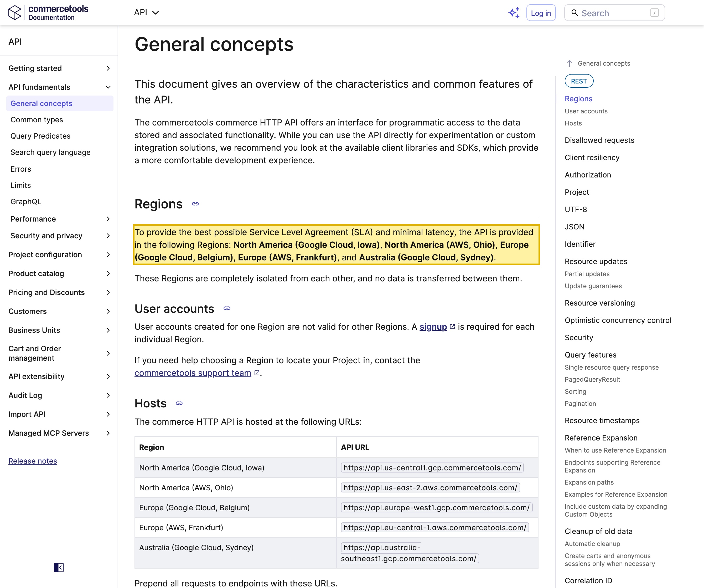Open Search query language page

50,153
